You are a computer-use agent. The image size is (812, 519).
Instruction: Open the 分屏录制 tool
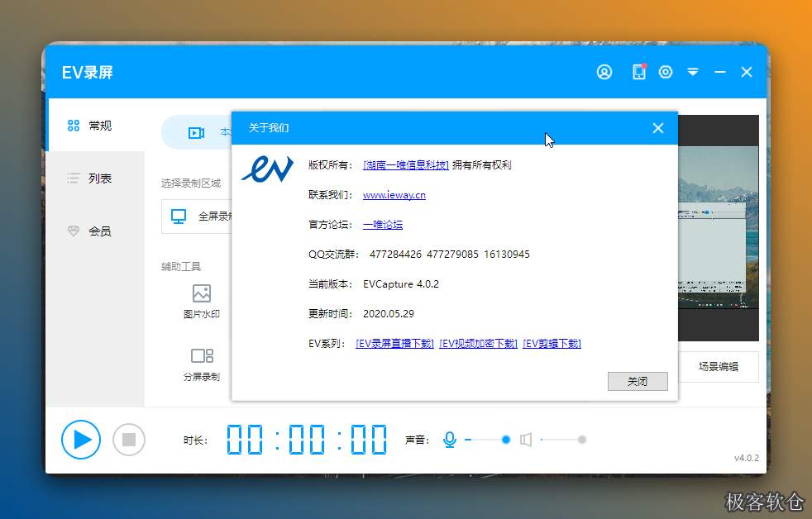pos(202,364)
